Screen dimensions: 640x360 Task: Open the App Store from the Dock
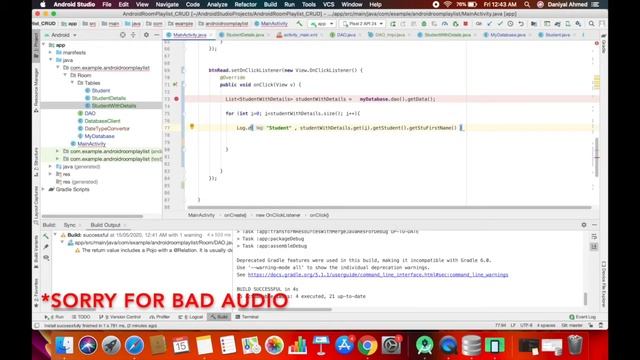(x=344, y=345)
